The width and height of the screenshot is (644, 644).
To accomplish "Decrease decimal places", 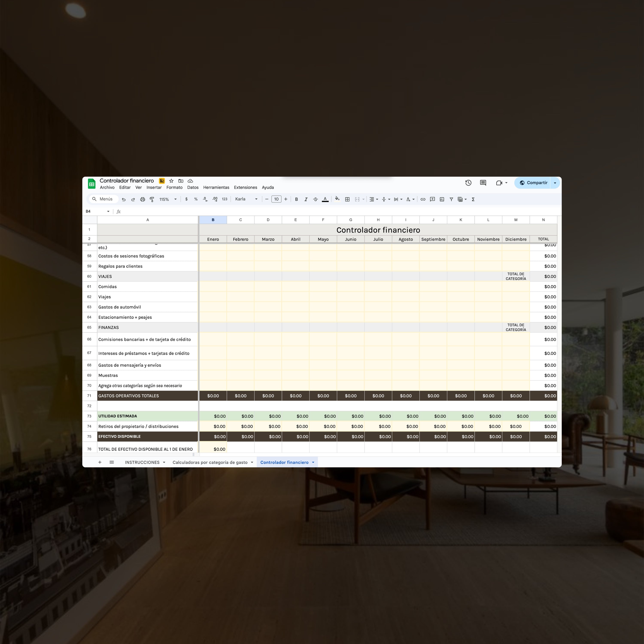I will tap(205, 199).
